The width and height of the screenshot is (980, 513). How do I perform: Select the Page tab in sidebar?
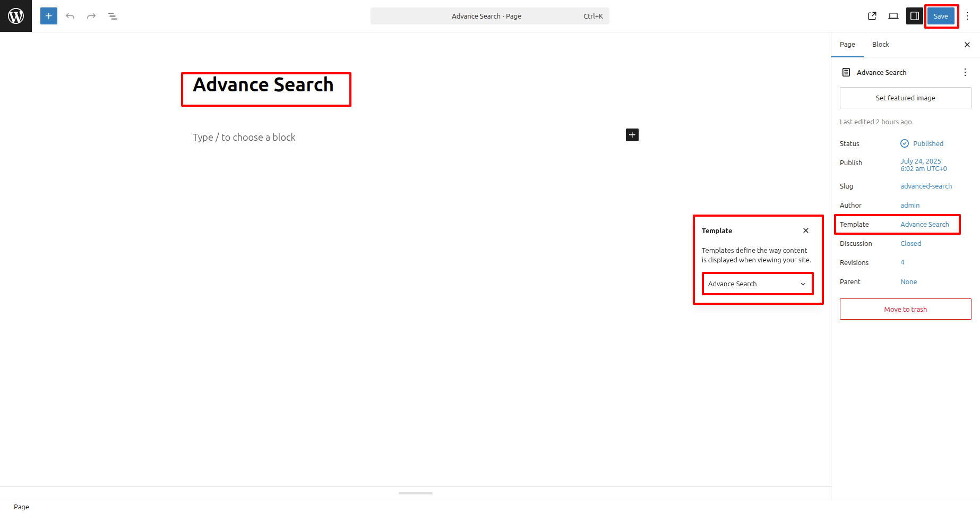(847, 45)
